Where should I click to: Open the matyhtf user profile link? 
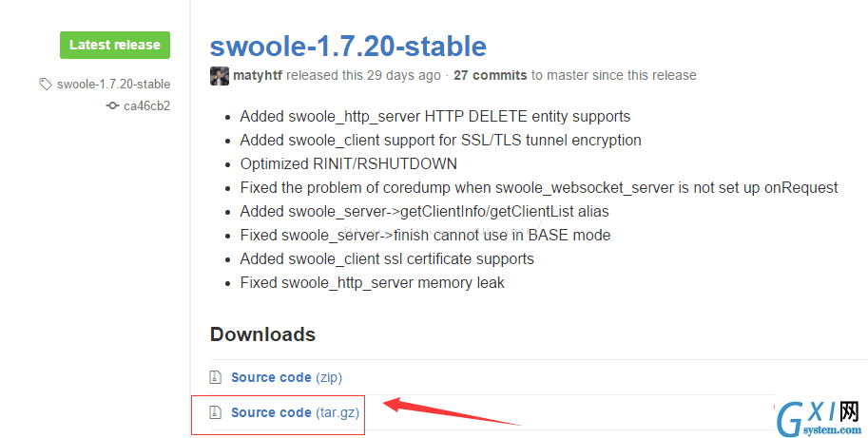point(258,75)
